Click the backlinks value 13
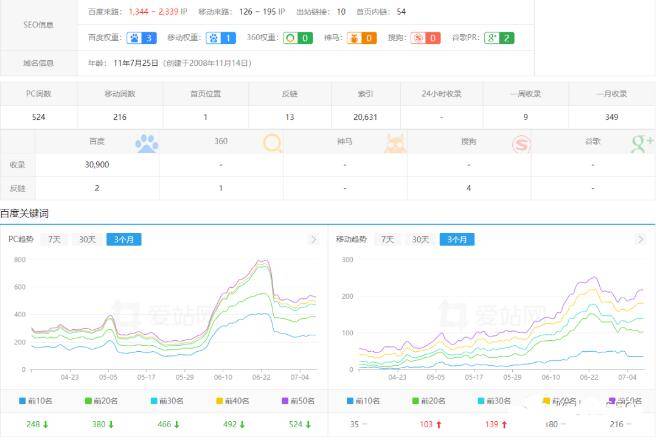The width and height of the screenshot is (656, 440). 290,117
